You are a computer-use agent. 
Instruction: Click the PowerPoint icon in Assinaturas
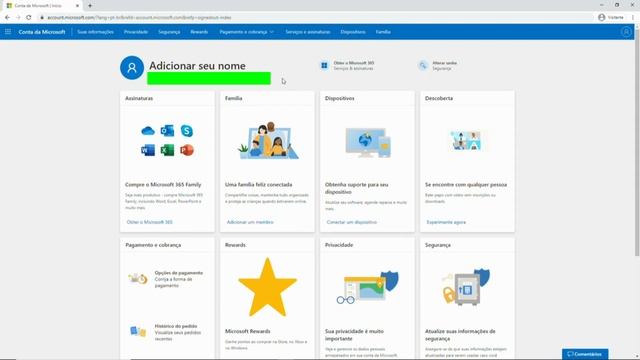[187, 150]
